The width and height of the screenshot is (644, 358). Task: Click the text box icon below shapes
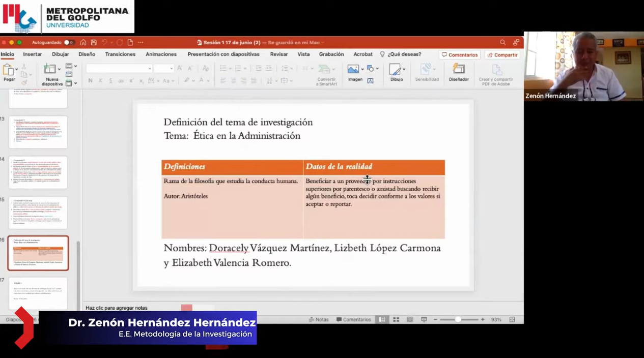tap(370, 80)
